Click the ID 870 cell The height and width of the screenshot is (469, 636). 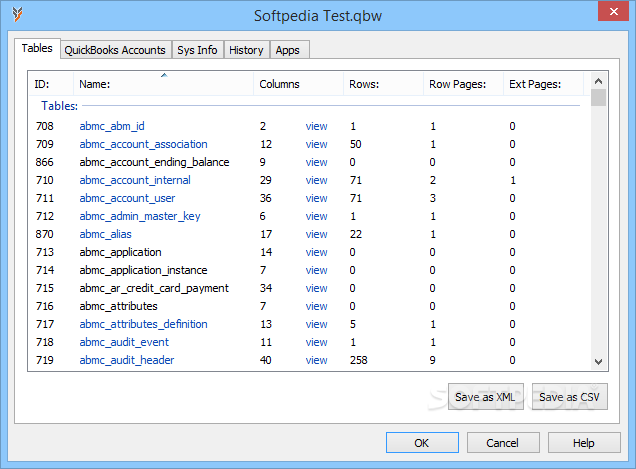point(45,234)
